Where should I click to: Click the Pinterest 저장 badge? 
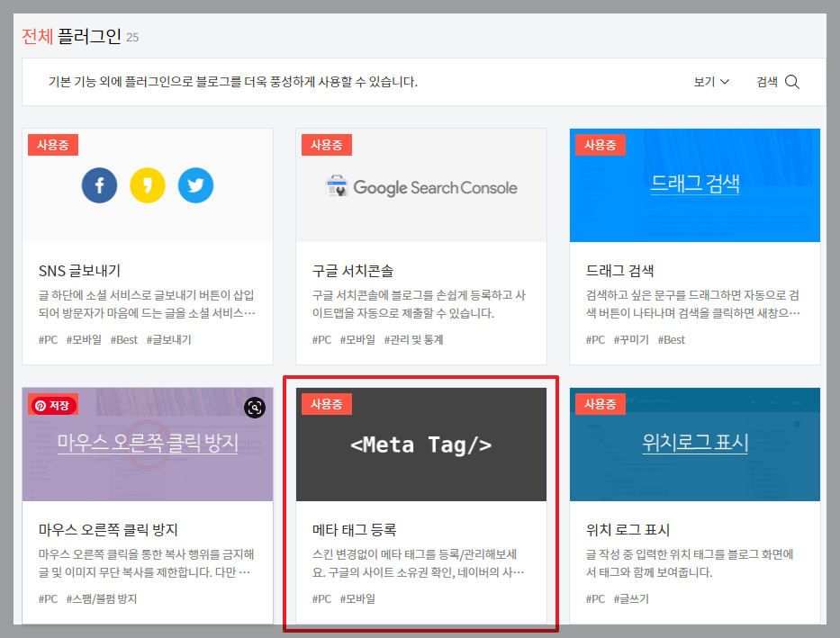[x=52, y=405]
